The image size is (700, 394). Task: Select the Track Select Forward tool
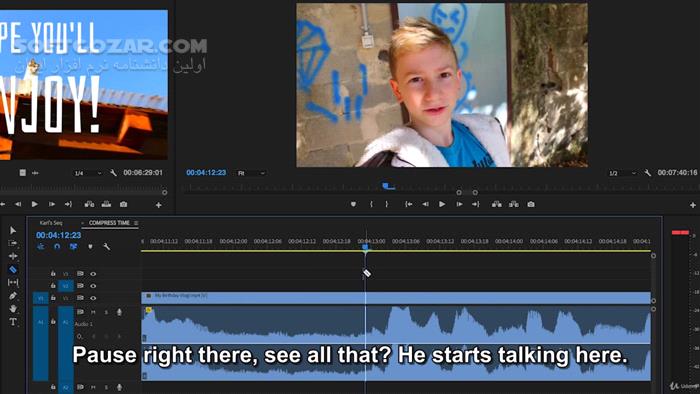click(13, 243)
